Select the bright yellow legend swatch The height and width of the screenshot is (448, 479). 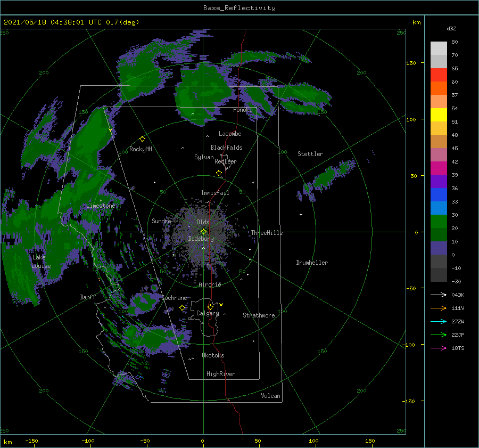point(439,115)
